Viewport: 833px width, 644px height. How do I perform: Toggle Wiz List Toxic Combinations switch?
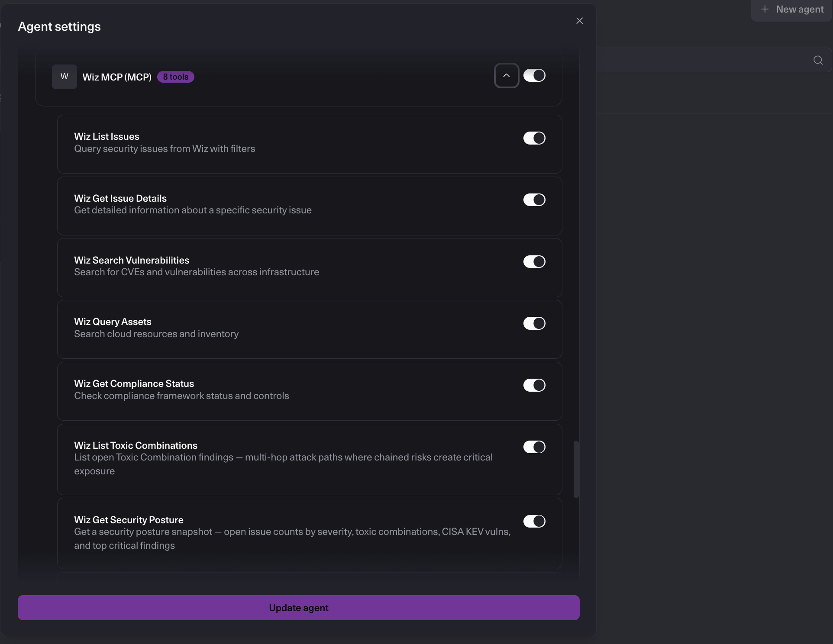point(534,447)
